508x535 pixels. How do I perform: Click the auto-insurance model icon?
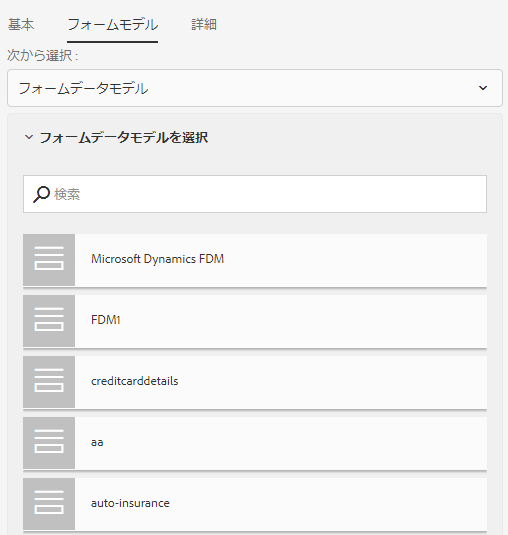point(49,504)
